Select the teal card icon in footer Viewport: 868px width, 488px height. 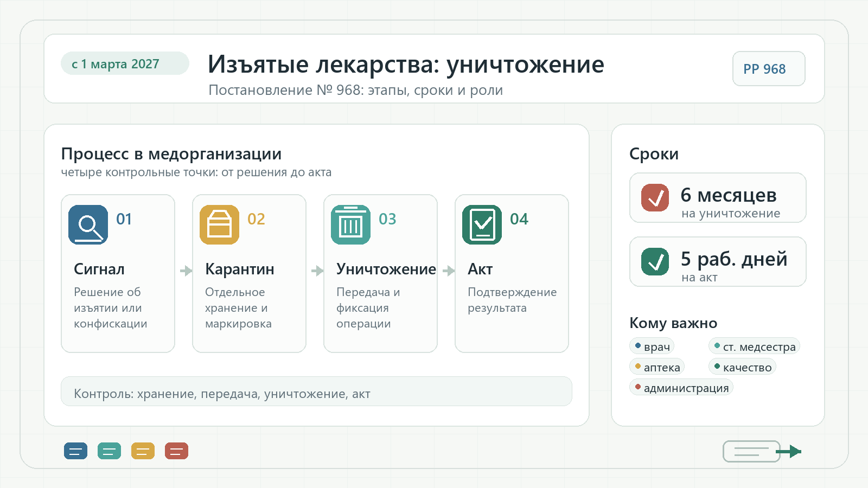click(x=109, y=451)
